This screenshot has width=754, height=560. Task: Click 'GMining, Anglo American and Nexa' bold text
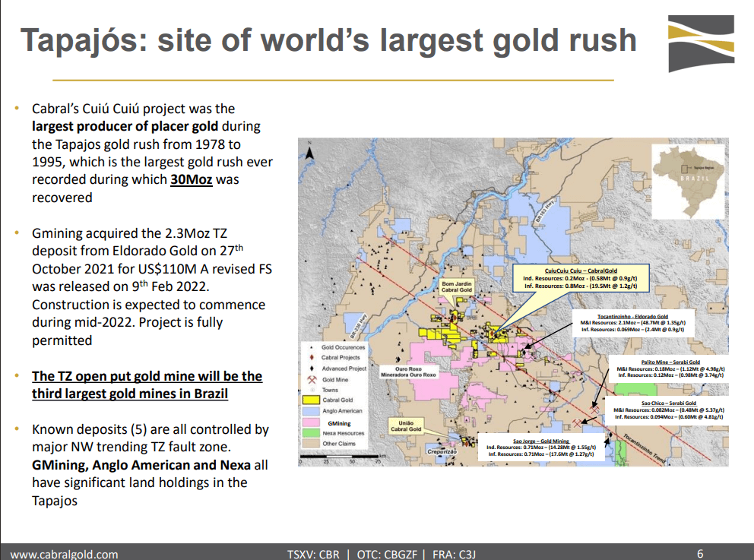click(x=141, y=465)
